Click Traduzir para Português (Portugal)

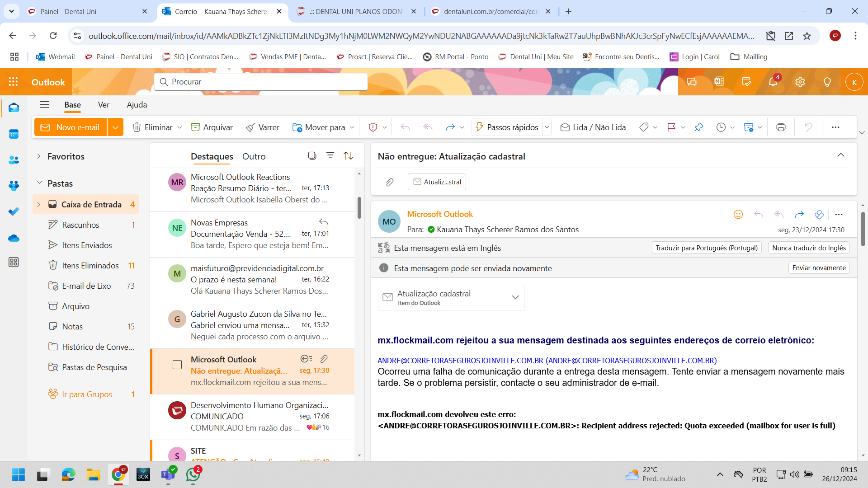(707, 248)
